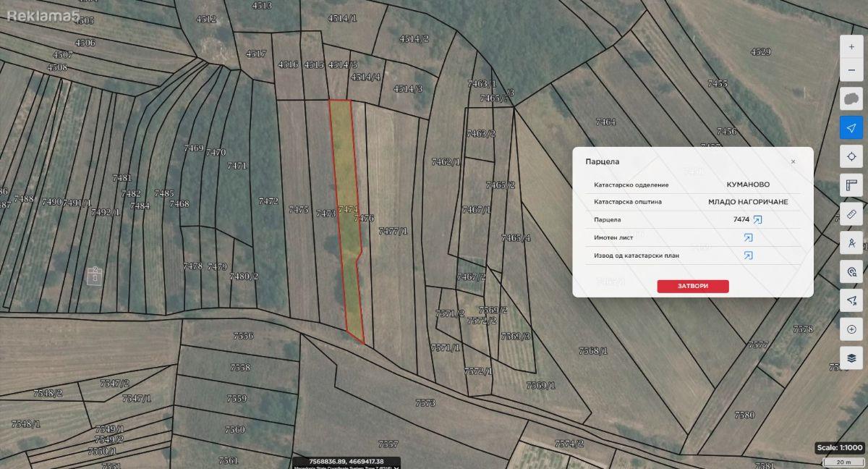Click parcel label 4517 on the map
868x469 pixels.
click(x=256, y=54)
